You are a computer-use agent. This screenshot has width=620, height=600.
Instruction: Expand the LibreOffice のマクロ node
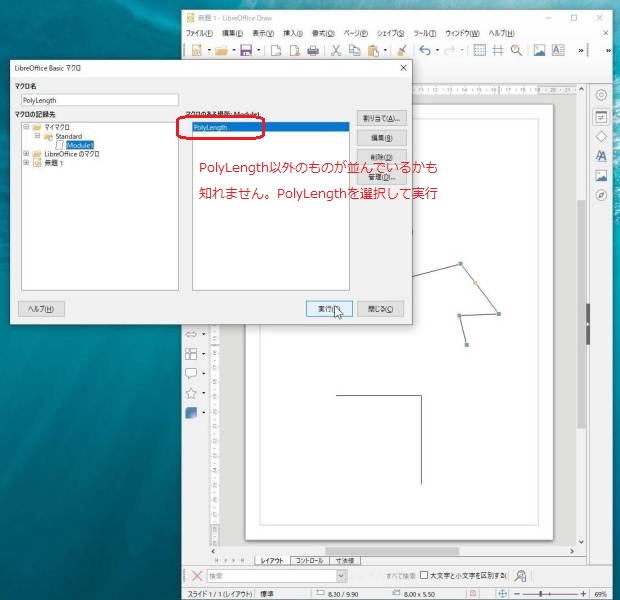point(26,153)
